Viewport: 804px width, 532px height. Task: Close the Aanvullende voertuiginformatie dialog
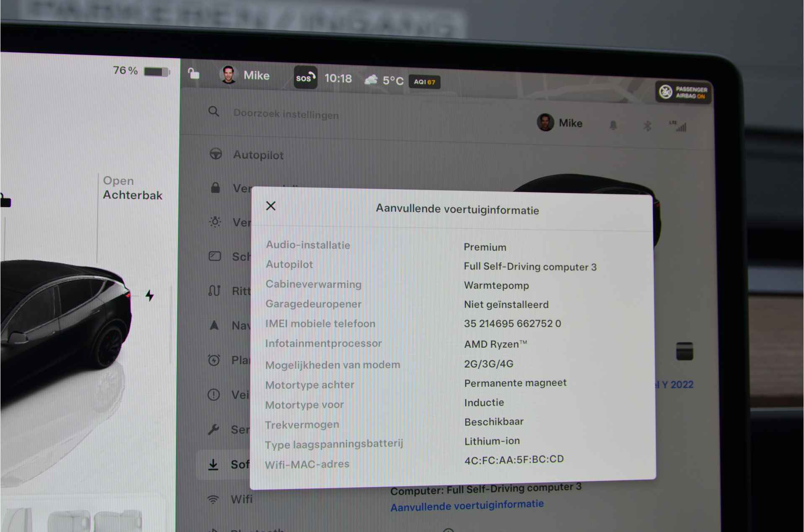coord(271,206)
